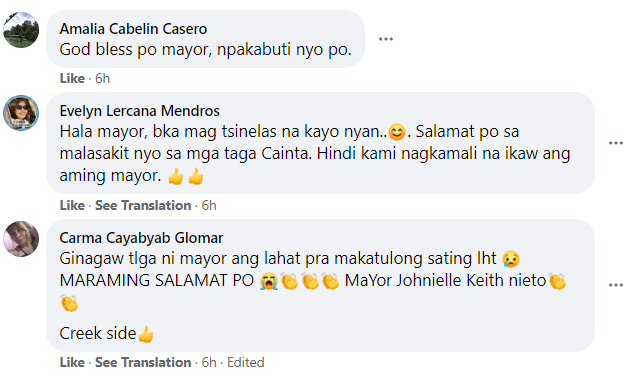Screen dimensions: 631x376
Task: Open 6h timestamp on Carma's comment
Action: click(209, 362)
